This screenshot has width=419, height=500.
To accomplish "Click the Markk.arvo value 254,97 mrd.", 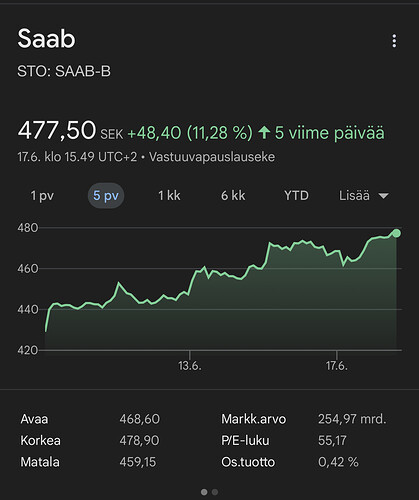I will pyautogui.click(x=352, y=419).
